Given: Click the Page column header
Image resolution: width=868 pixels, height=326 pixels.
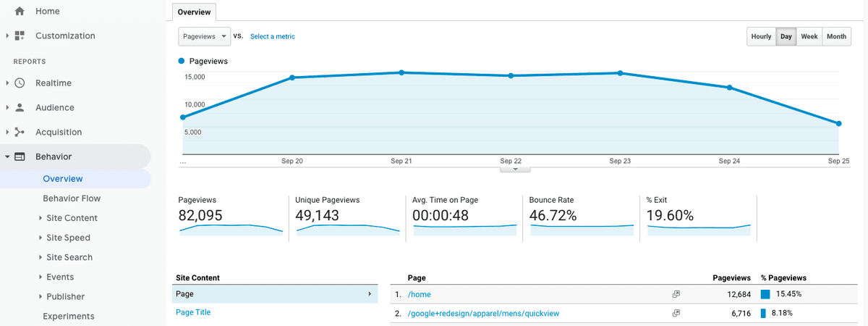Looking at the screenshot, I should 417,277.
